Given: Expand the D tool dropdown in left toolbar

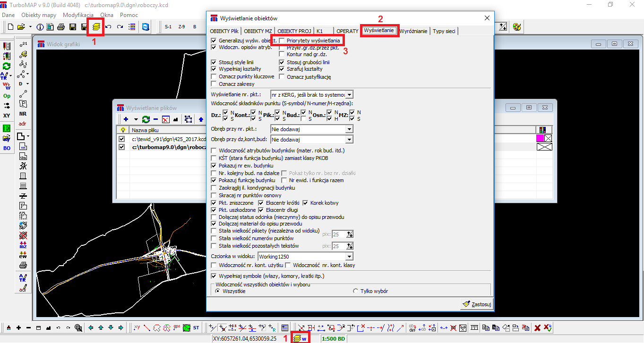Looking at the screenshot, I should [x=27, y=84].
